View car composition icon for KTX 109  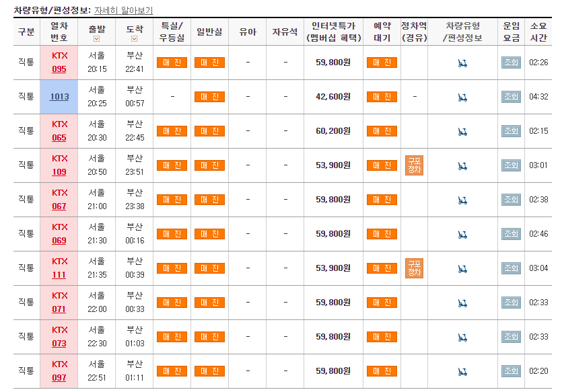click(x=462, y=166)
